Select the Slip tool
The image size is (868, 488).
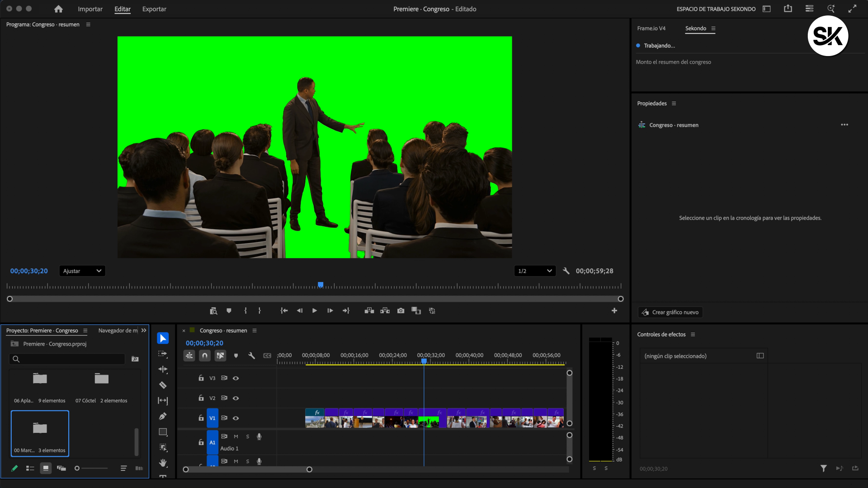[x=163, y=401]
